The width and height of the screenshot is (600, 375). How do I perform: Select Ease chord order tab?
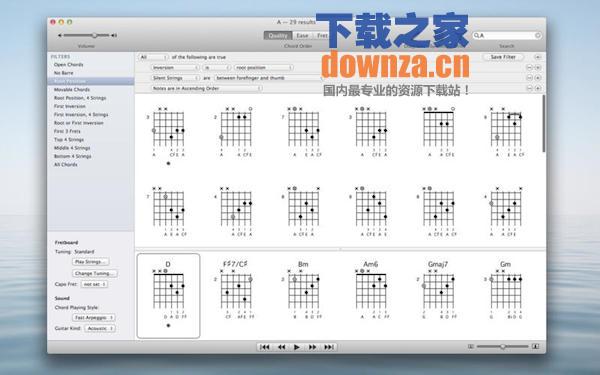(x=302, y=36)
